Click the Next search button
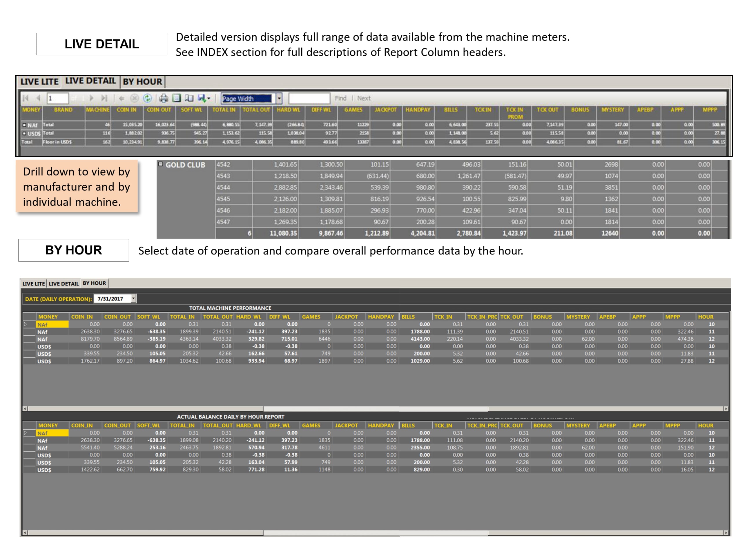The width and height of the screenshot is (747, 560). [x=364, y=98]
